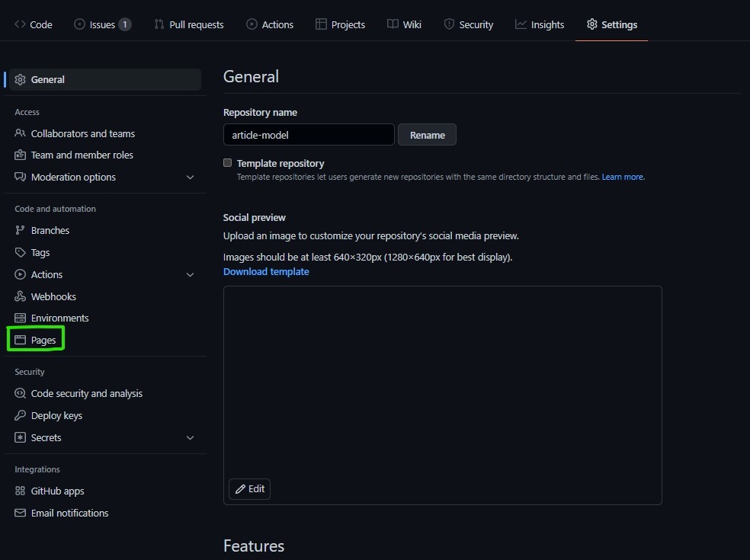Click the Deploy keys key icon

(20, 415)
